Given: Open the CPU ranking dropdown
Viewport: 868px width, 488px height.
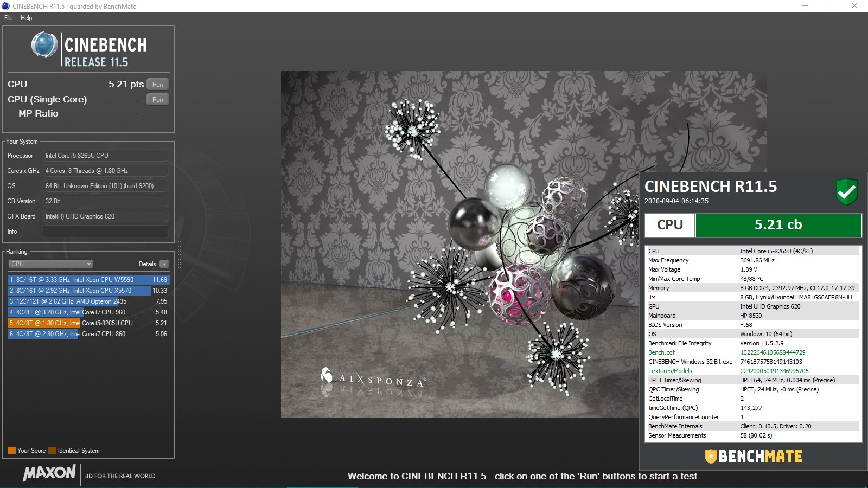Looking at the screenshot, I should (51, 264).
